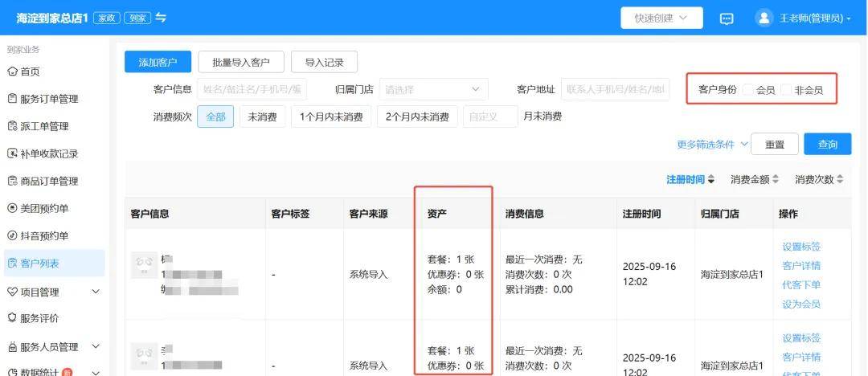Open 首页 from the sidebar
868x376 pixels.
pos(30,72)
